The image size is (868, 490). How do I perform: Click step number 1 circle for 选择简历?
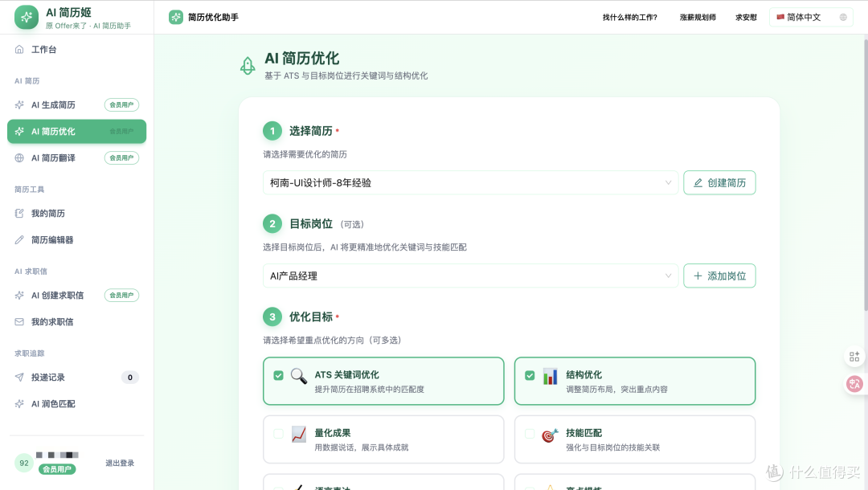click(x=272, y=131)
